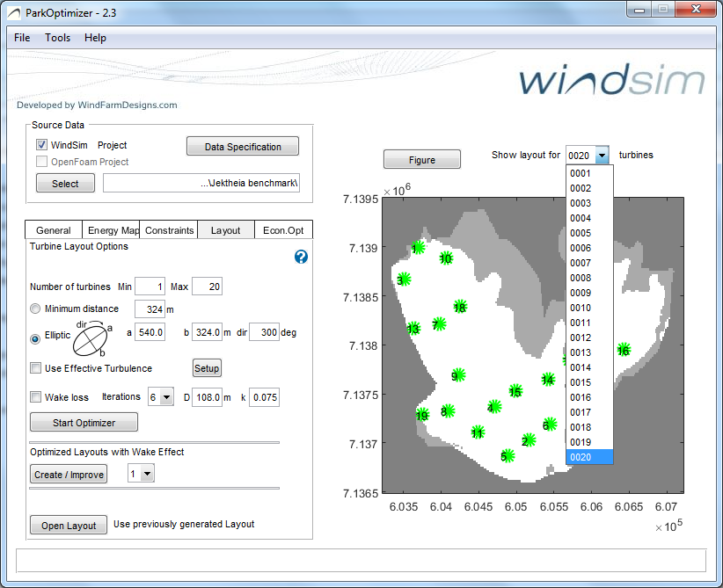Open the File menu
The height and width of the screenshot is (588, 723).
(x=22, y=38)
